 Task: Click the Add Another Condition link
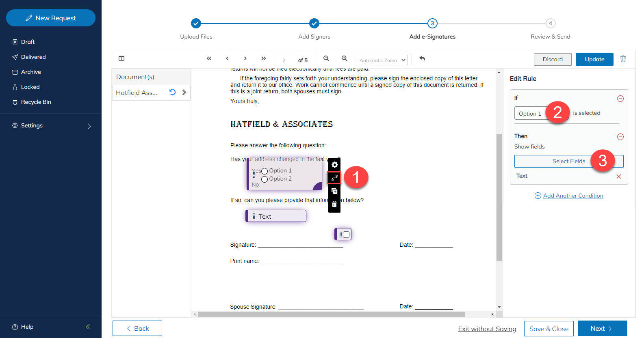click(x=573, y=196)
